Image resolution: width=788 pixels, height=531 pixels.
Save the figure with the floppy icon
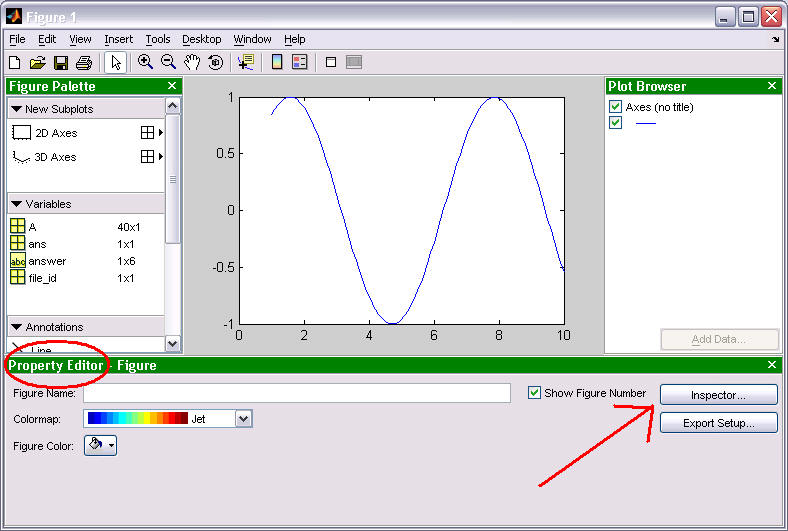(61, 62)
